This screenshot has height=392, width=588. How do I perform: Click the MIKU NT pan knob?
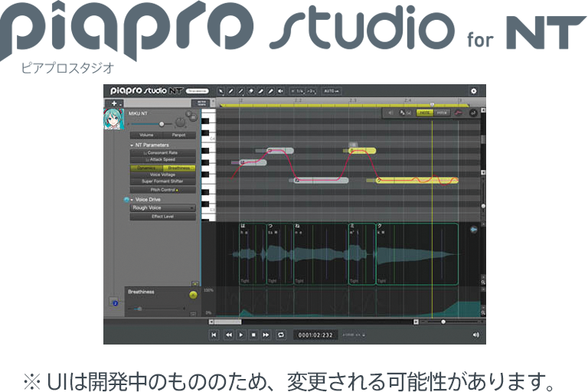pyautogui.click(x=181, y=122)
